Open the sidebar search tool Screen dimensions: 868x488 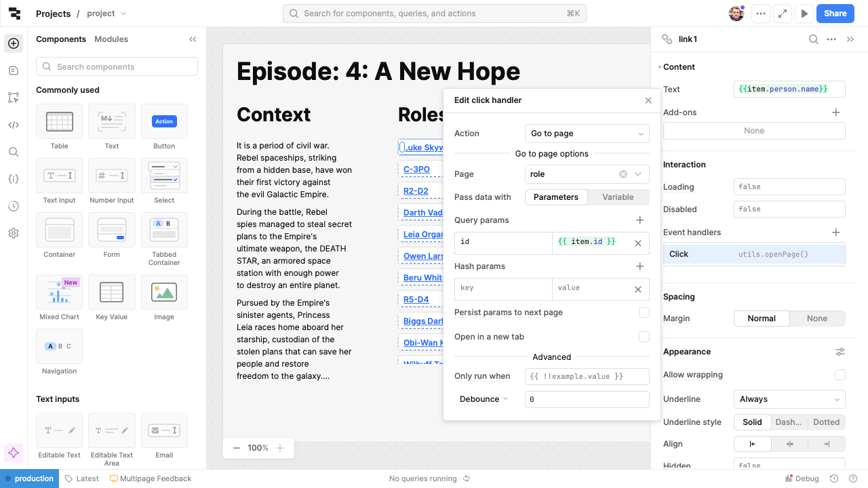tap(14, 152)
